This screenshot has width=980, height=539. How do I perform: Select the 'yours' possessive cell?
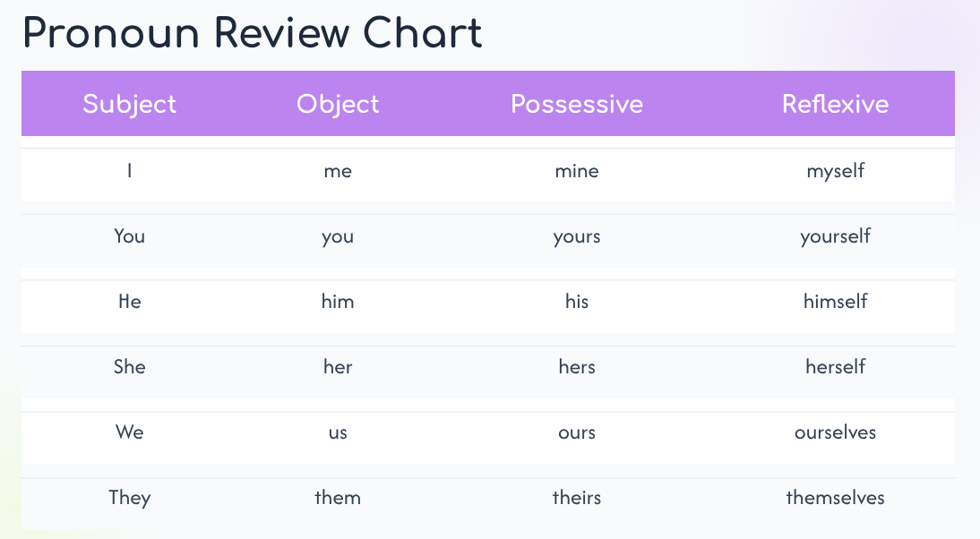click(577, 236)
